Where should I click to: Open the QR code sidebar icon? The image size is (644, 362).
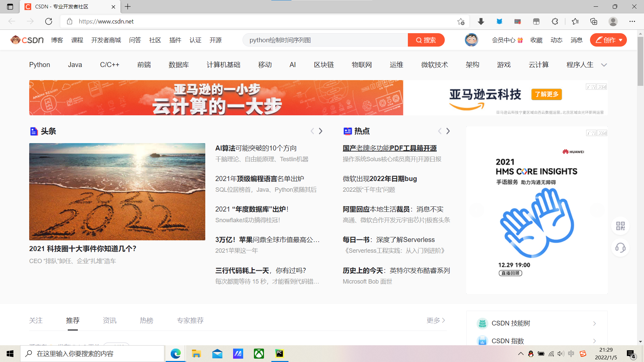click(621, 226)
